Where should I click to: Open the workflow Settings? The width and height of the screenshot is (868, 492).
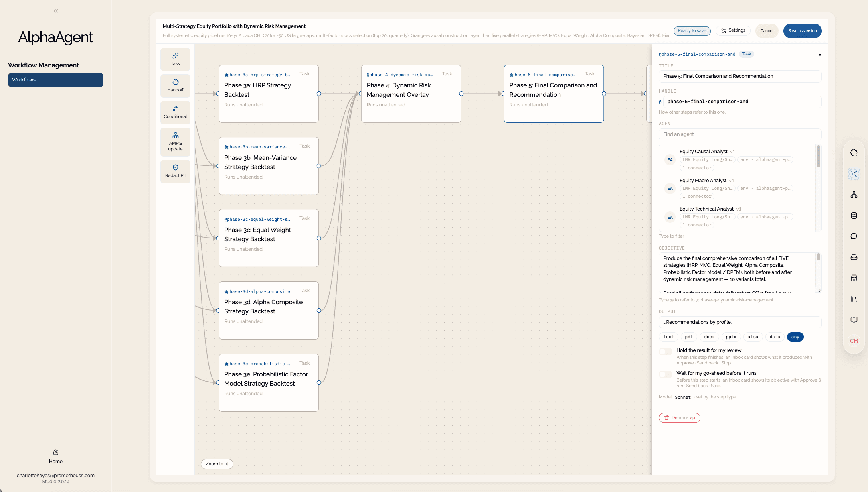pyautogui.click(x=733, y=31)
